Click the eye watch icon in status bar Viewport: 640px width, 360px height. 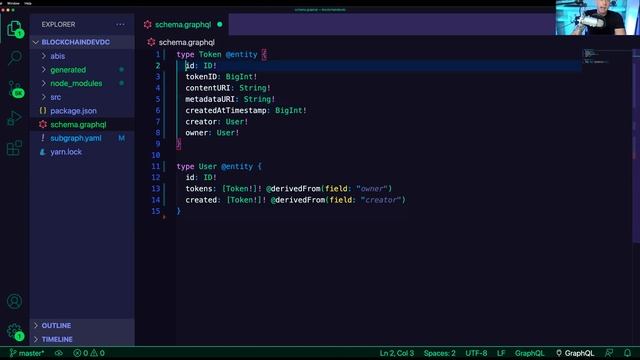tap(59, 353)
